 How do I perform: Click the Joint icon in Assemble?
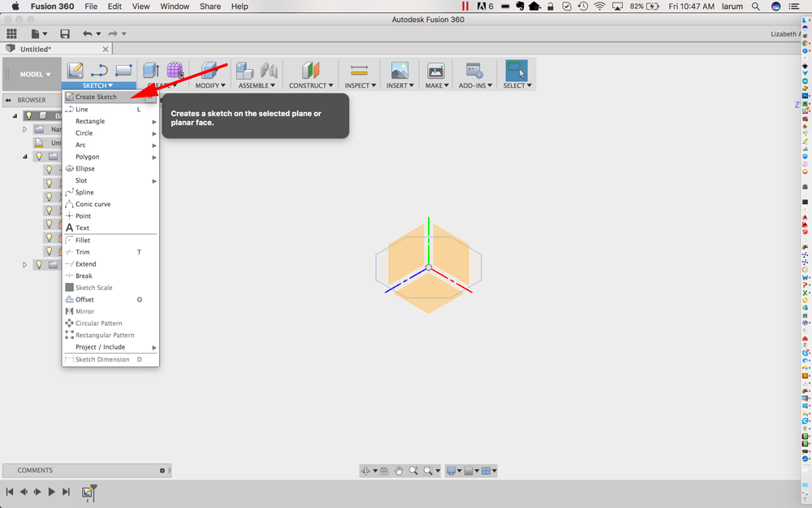[x=269, y=71]
